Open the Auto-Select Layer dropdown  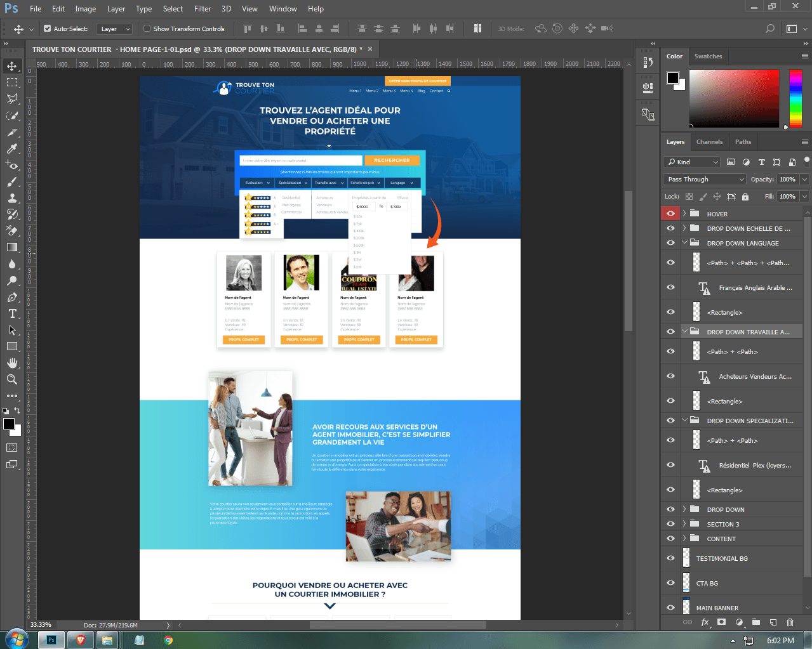coord(114,29)
